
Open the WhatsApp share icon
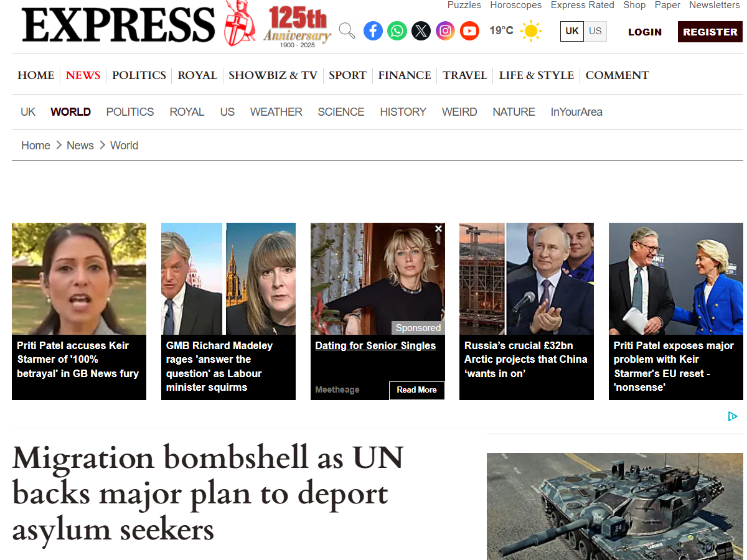click(x=397, y=30)
